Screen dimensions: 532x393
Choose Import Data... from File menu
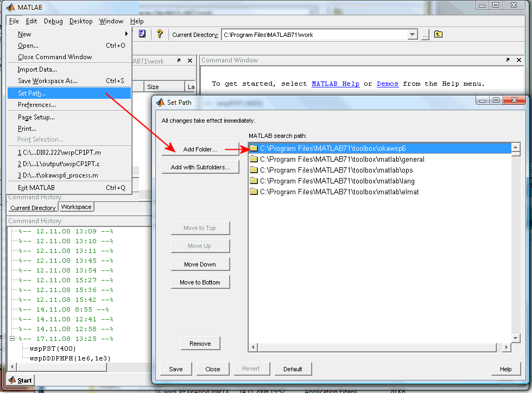69,69
